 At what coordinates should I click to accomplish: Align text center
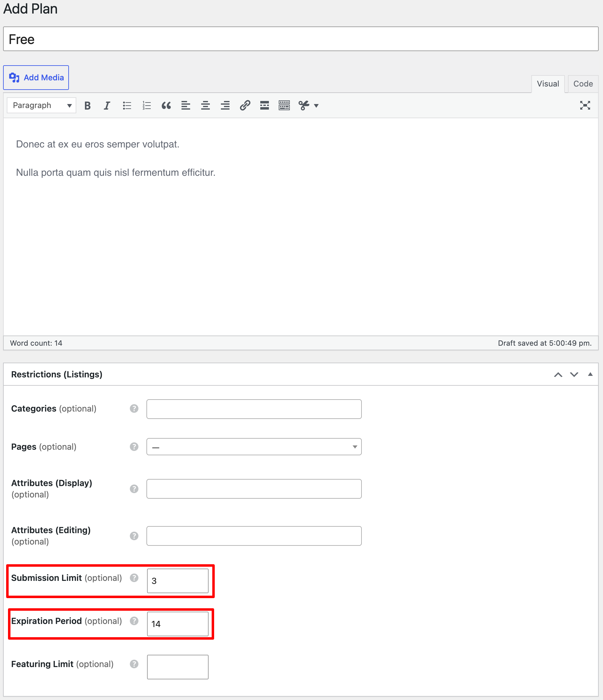pos(205,105)
